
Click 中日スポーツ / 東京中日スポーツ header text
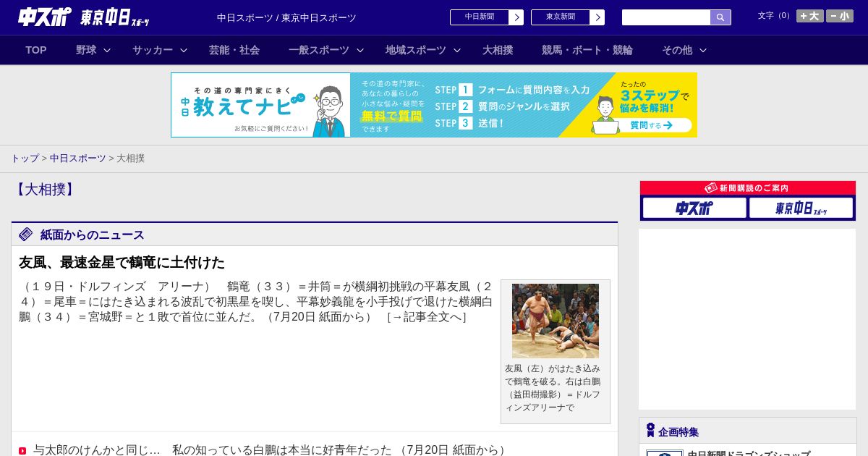tap(286, 17)
